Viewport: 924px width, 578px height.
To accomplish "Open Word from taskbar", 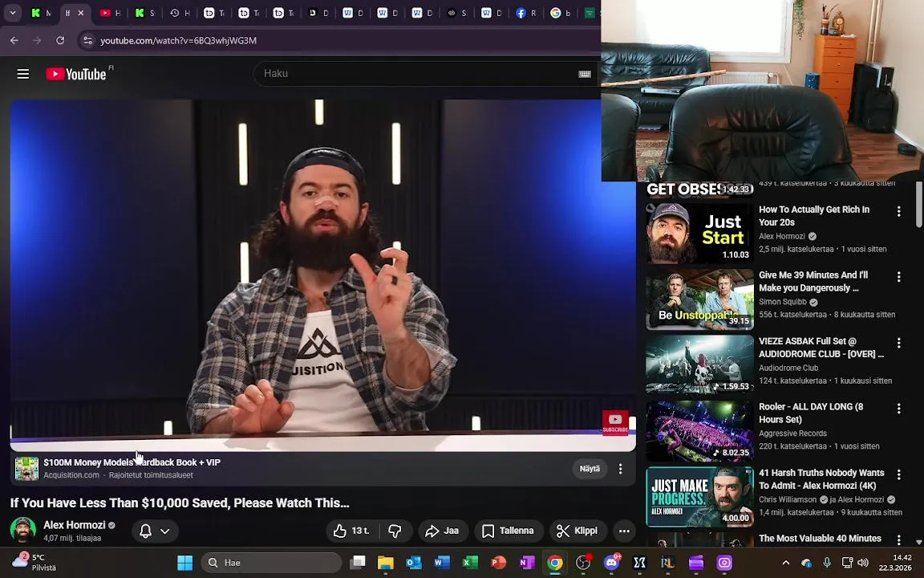I will point(442,563).
